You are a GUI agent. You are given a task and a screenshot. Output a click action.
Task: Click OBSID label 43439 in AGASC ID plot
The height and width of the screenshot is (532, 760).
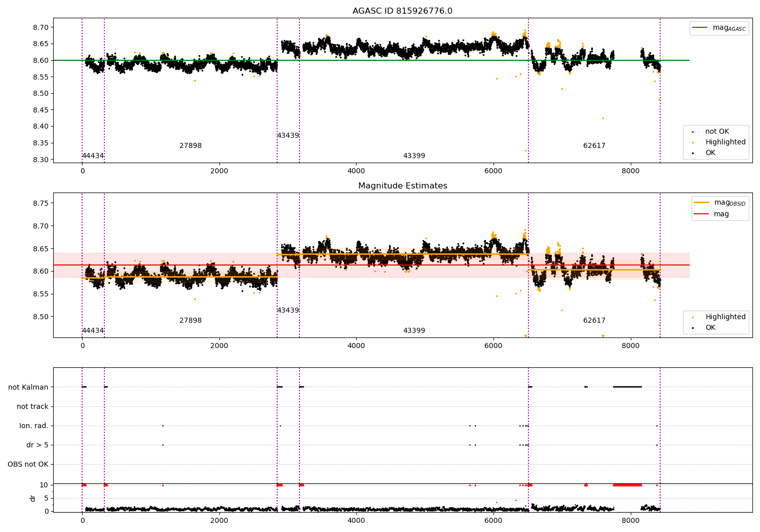coord(288,136)
